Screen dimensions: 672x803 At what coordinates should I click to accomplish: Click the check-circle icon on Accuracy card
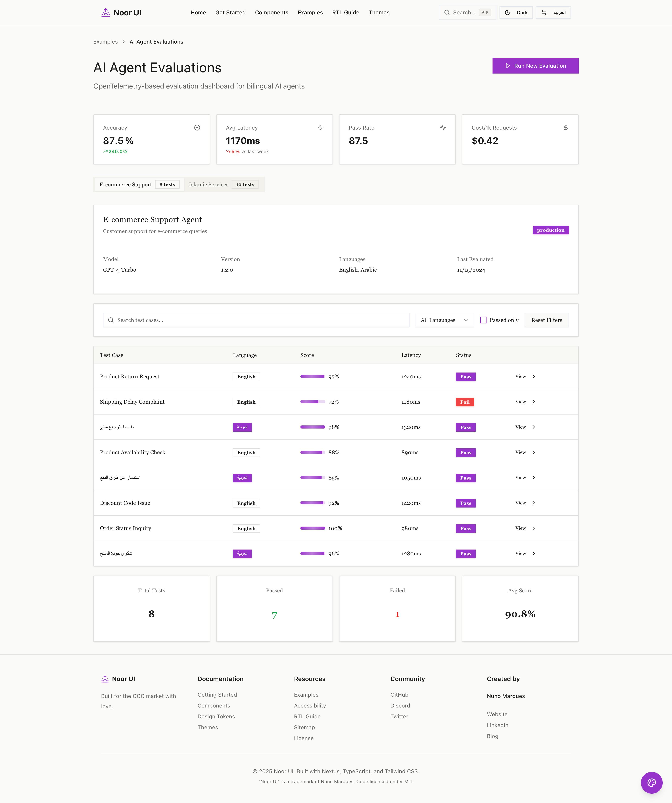click(197, 128)
